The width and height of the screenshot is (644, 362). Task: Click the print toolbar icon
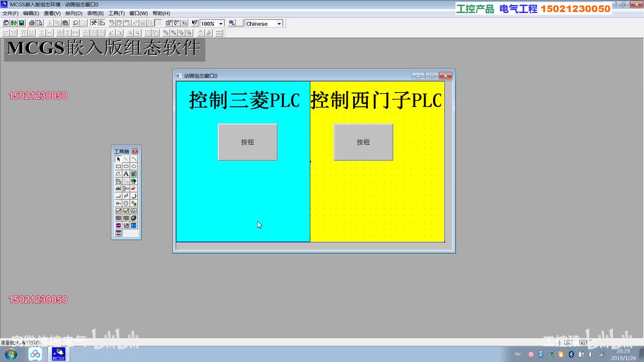click(32, 23)
